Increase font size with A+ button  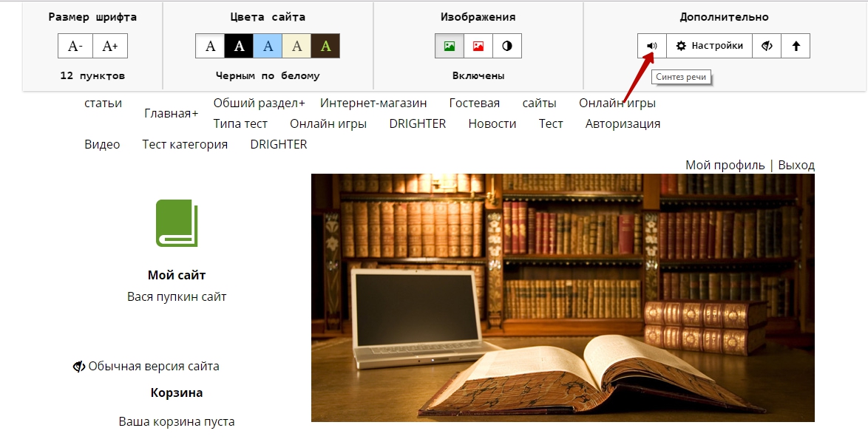pyautogui.click(x=110, y=46)
